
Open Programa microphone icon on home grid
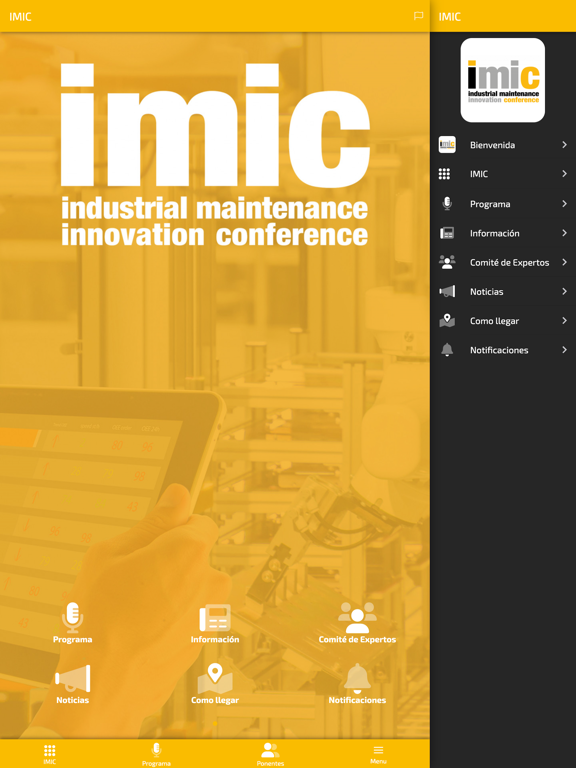[x=72, y=617]
